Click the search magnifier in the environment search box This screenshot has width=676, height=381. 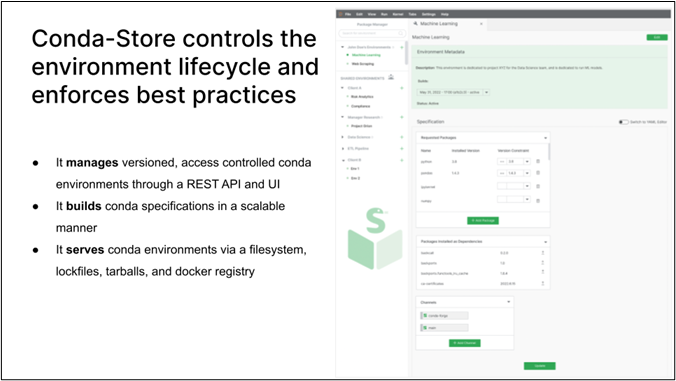pyautogui.click(x=401, y=33)
